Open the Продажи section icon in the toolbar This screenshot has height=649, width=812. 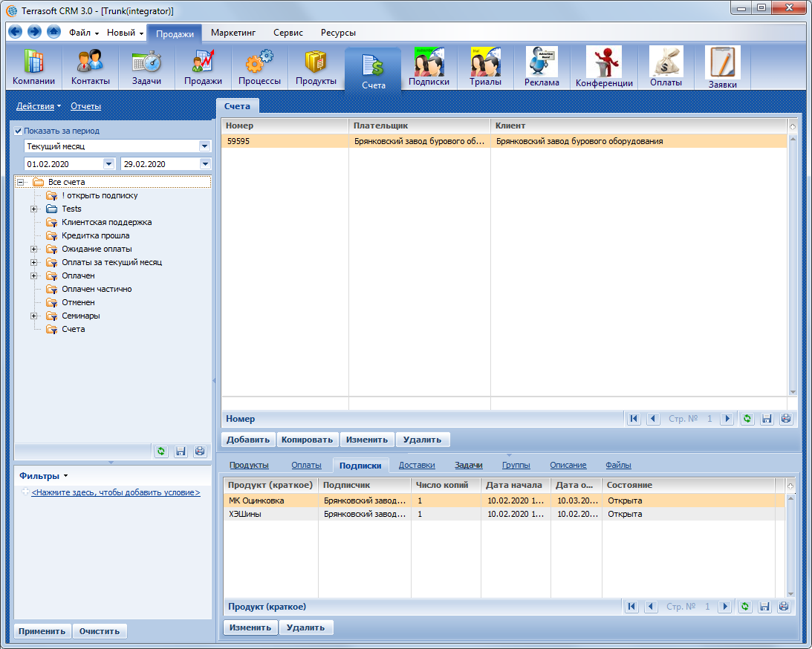pos(203,68)
